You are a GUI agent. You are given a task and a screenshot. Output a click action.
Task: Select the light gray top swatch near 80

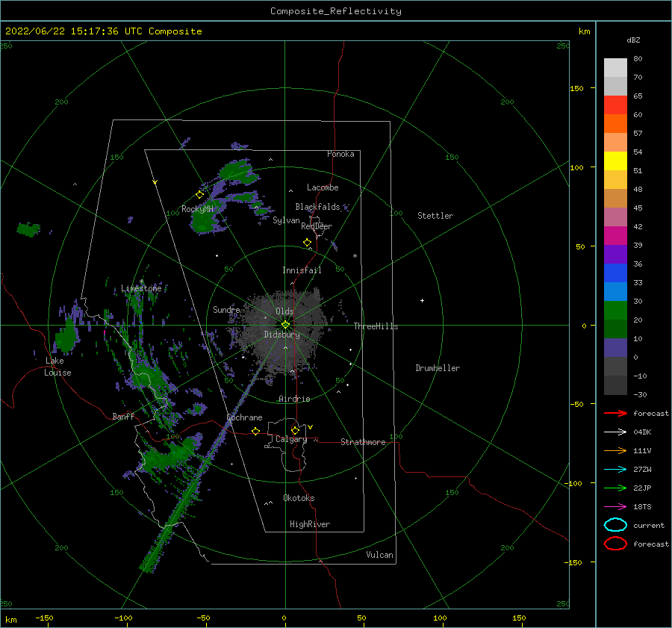[615, 68]
